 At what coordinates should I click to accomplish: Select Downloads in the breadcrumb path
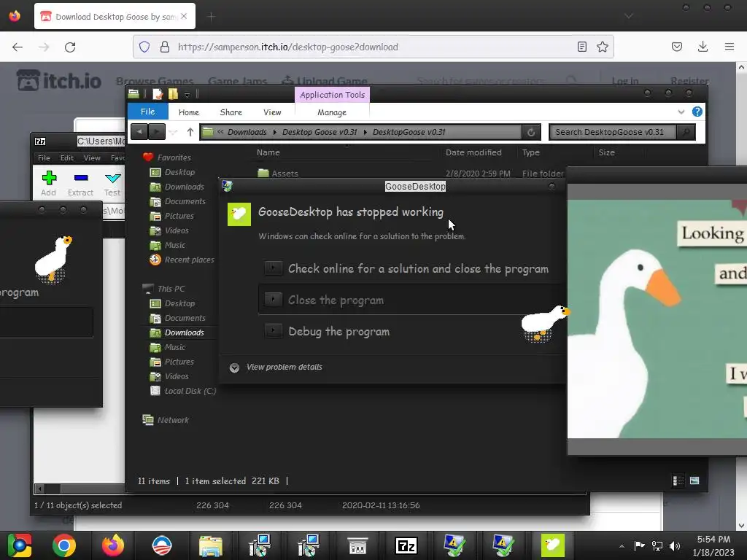point(247,132)
